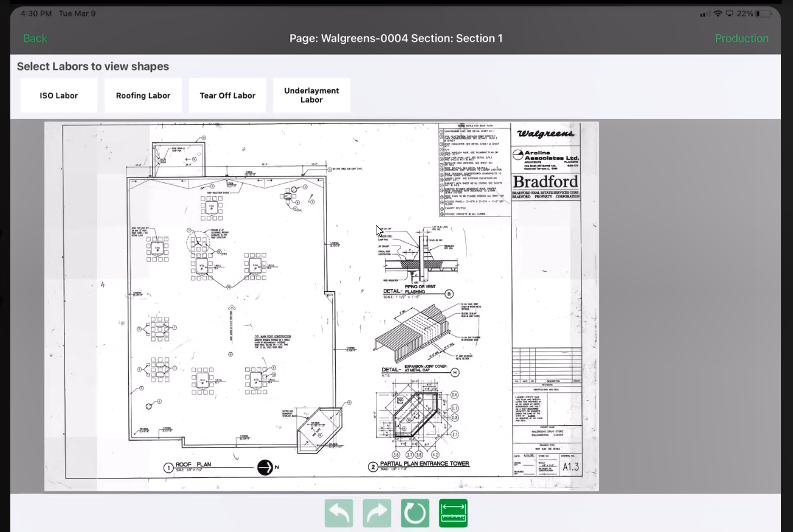Tap the Walgreens logo on the blueprint

[x=545, y=133]
